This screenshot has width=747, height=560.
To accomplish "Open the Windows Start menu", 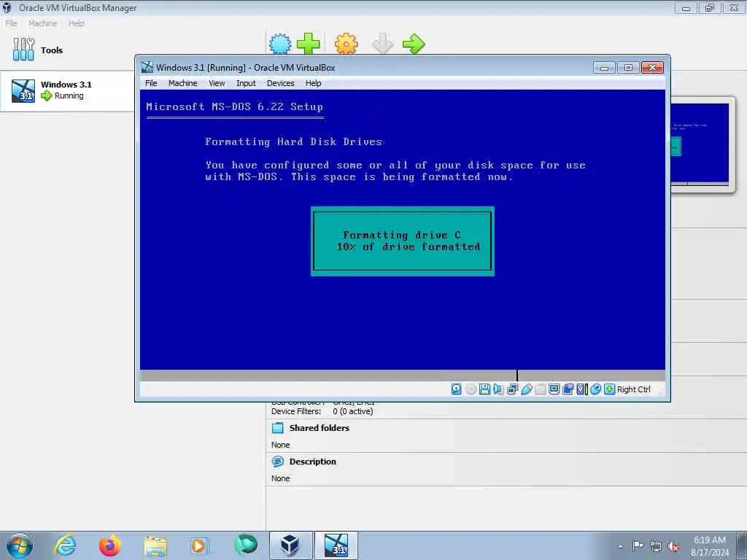I will tap(20, 545).
